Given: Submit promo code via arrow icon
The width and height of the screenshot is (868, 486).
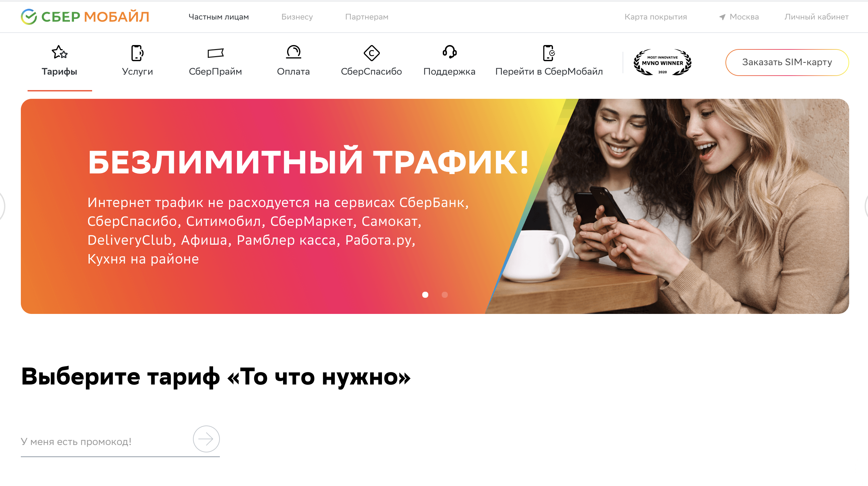Looking at the screenshot, I should 206,439.
